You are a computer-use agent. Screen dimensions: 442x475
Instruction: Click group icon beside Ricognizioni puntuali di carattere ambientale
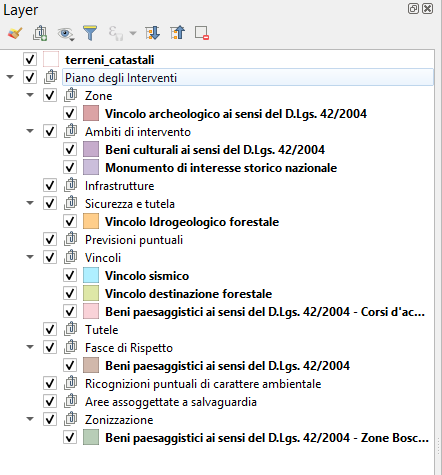click(x=71, y=383)
